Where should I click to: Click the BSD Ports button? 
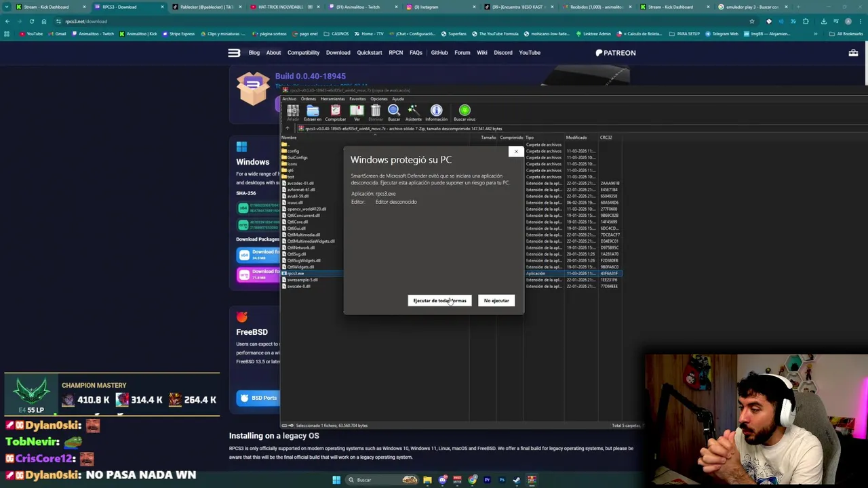point(258,398)
